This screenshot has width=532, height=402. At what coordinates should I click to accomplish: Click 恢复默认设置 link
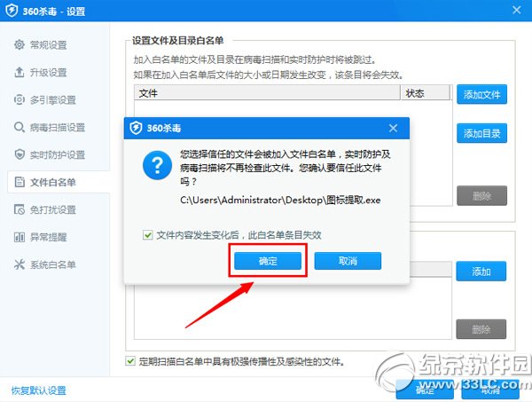[39, 390]
